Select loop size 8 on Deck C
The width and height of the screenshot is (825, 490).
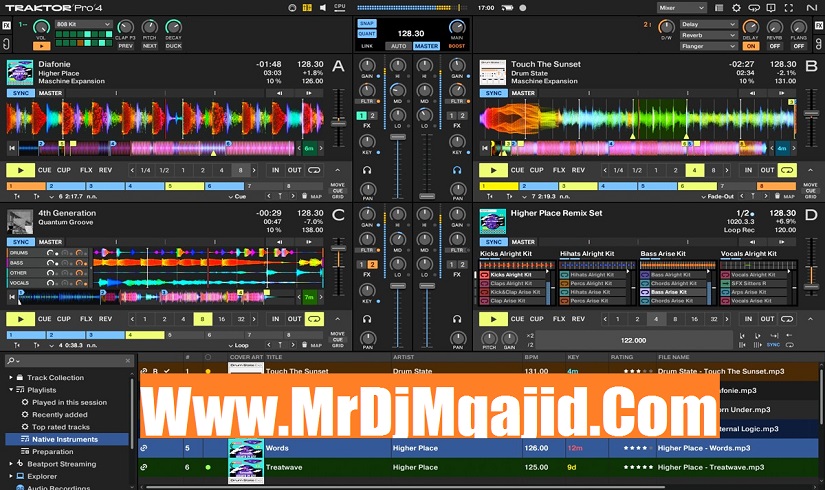coord(203,319)
